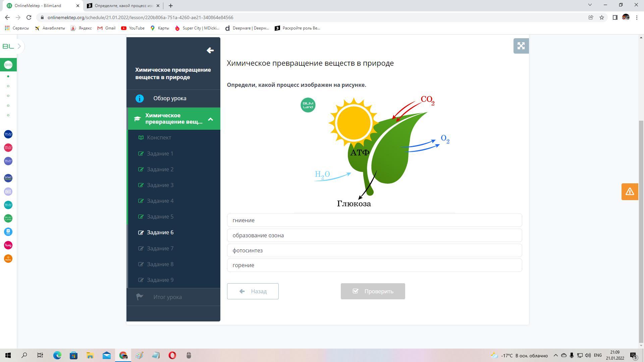Viewport: 644px width, 362px height.
Task: Click the bookmark star icon in address bar
Action: [x=602, y=17]
